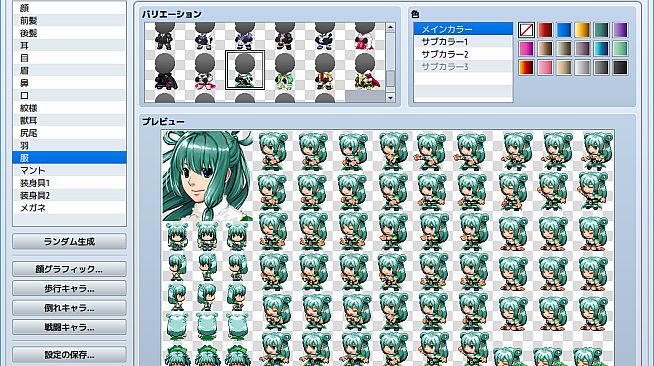The width and height of the screenshot is (654, 366).
Task: Click the ランダム生成 button
Action: tap(69, 241)
